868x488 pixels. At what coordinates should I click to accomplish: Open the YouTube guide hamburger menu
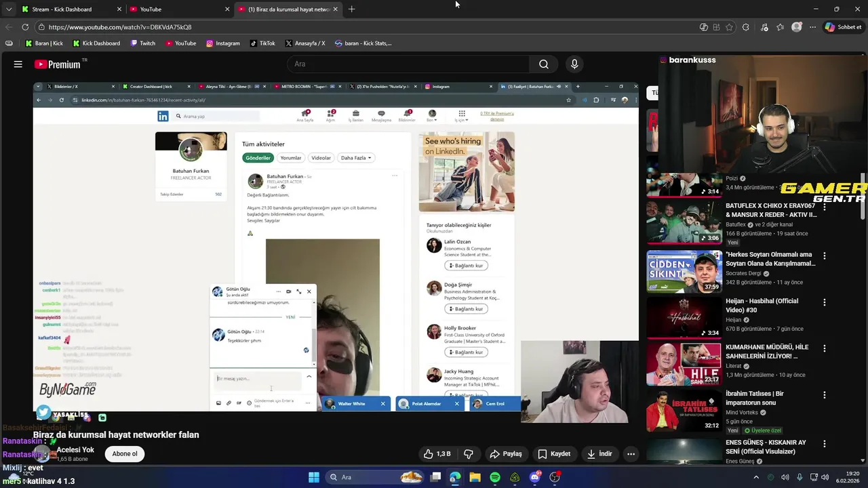[18, 64]
